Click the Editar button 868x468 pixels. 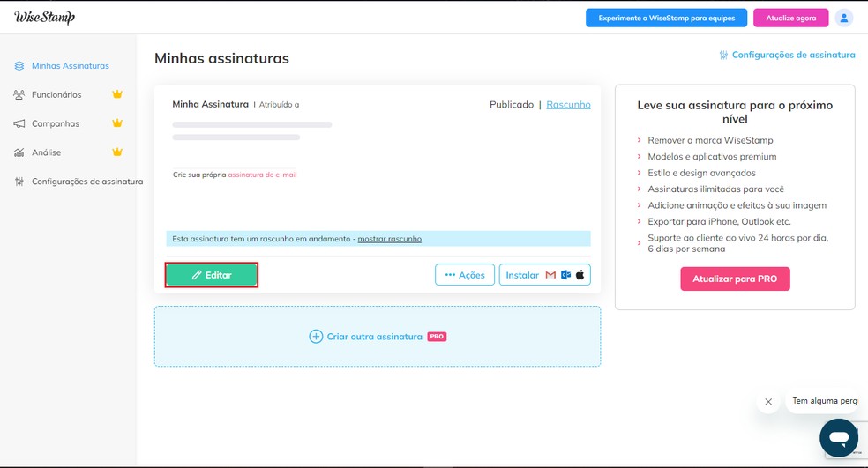point(212,275)
